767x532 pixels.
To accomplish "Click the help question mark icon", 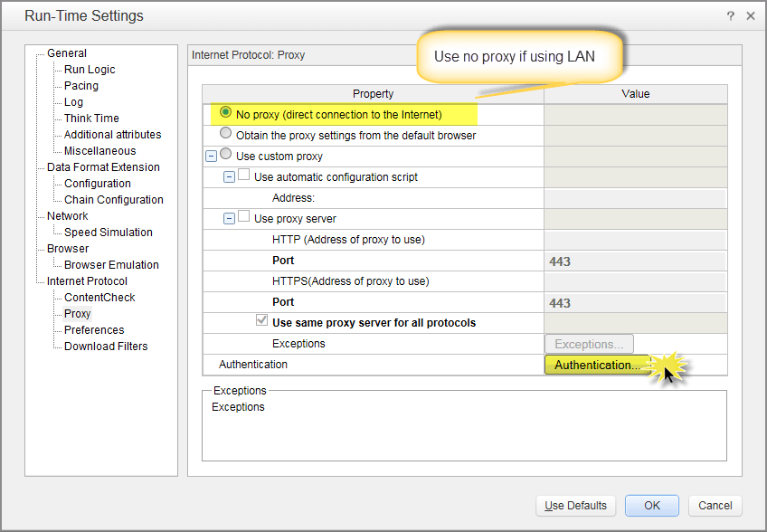I will coord(730,16).
